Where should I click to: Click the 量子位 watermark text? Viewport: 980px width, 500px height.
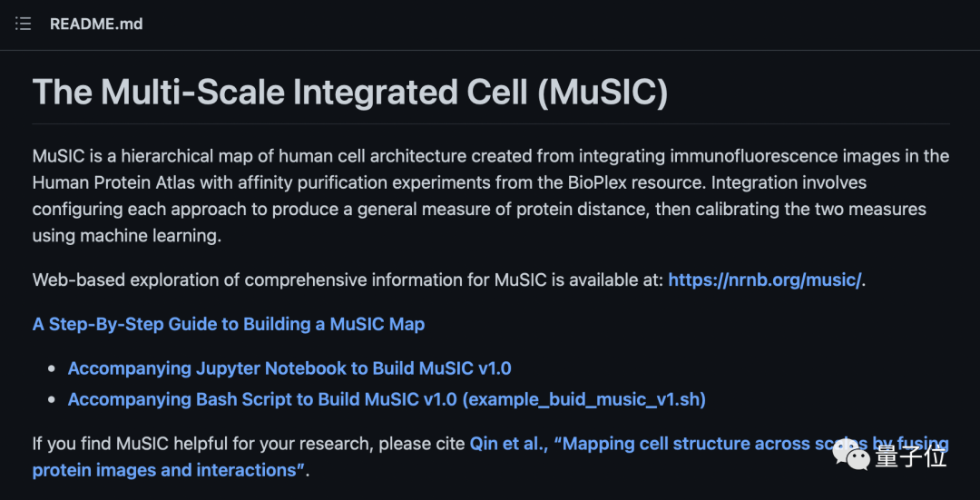click(x=910, y=456)
